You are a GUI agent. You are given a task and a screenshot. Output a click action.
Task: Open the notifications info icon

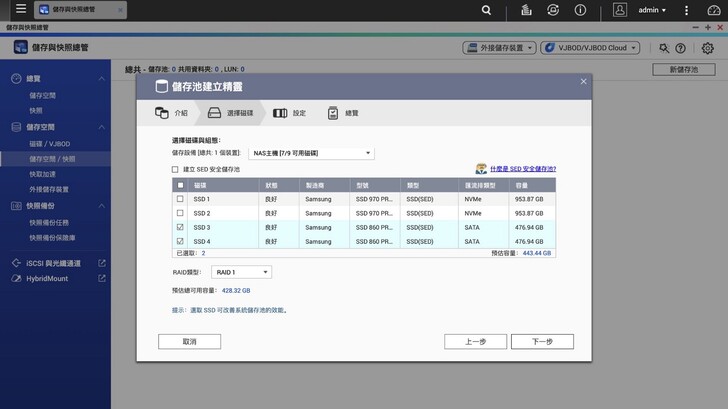[x=582, y=10]
